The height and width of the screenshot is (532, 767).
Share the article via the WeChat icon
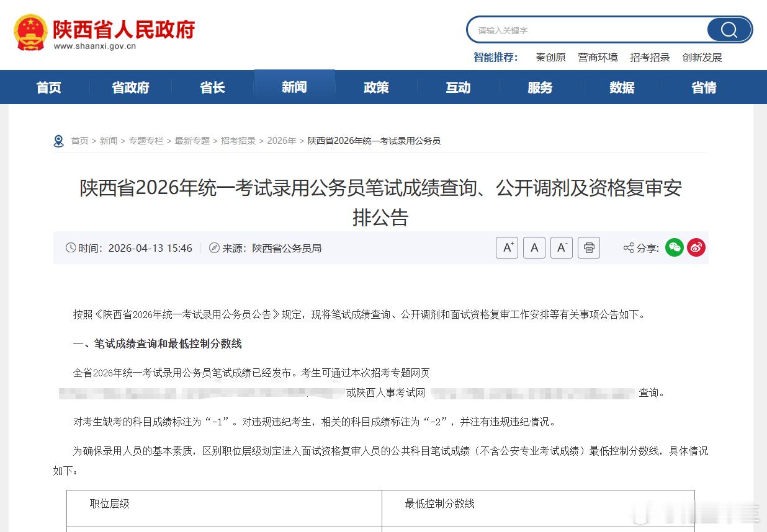pos(674,247)
